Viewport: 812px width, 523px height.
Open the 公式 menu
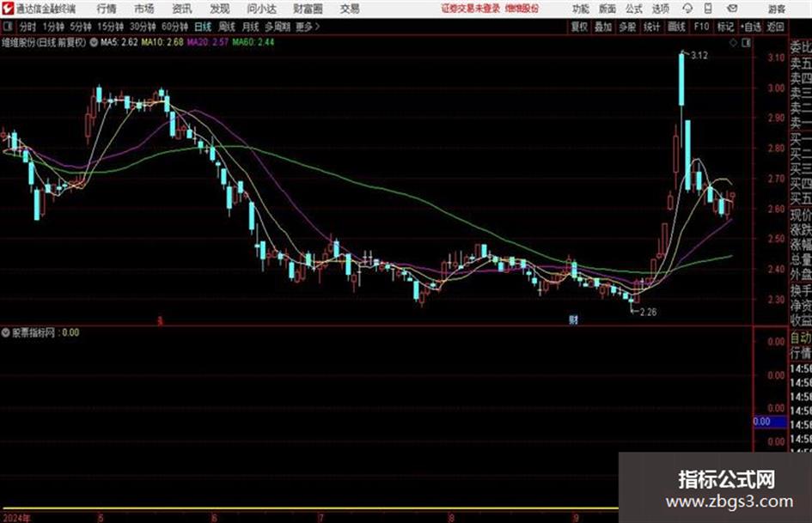pos(633,9)
